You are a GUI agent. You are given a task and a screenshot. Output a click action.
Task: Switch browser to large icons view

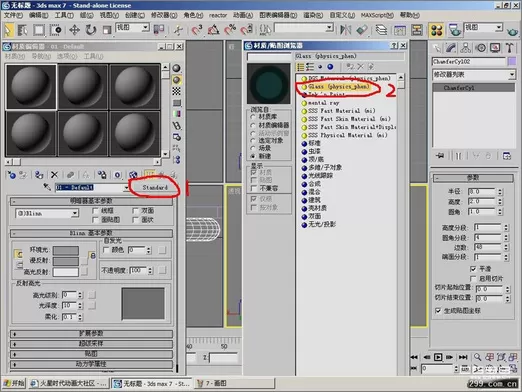(330, 67)
